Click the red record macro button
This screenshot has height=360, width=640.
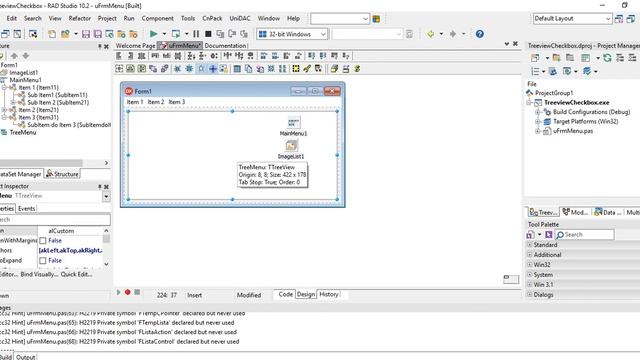pyautogui.click(x=127, y=292)
